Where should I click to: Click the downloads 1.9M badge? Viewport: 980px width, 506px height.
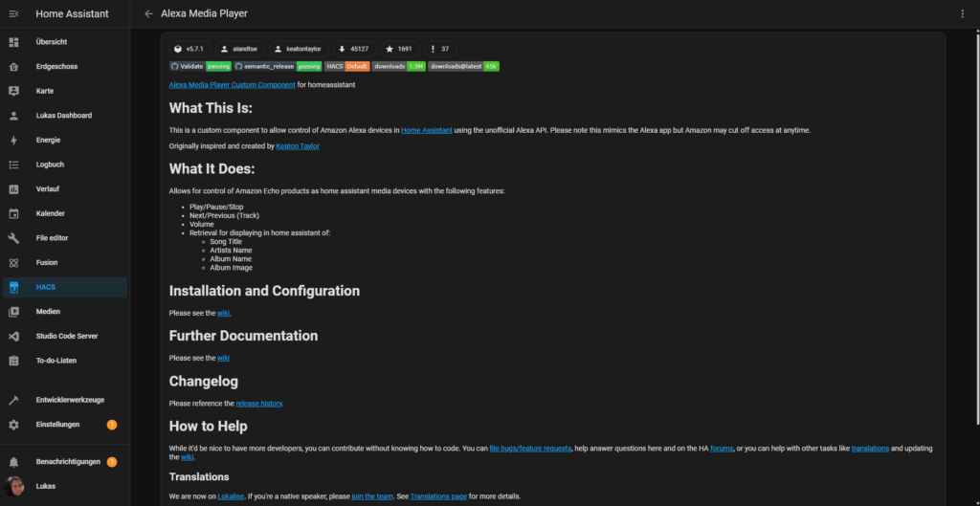pos(399,66)
